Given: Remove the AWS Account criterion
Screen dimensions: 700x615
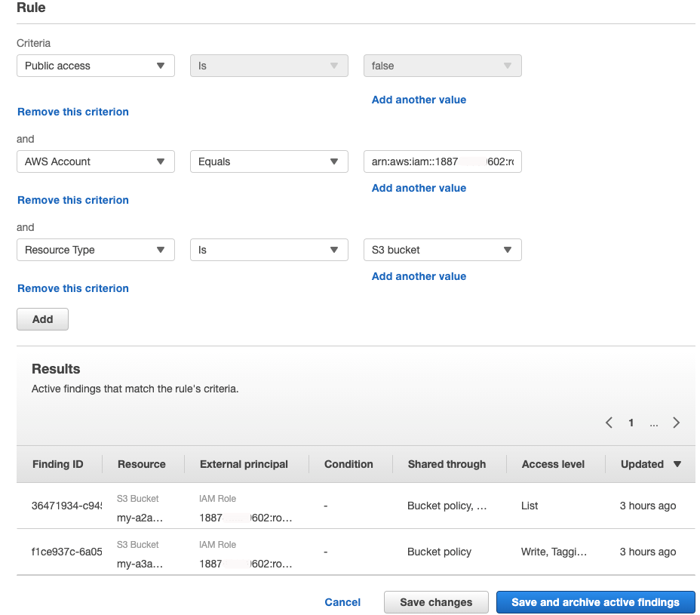Looking at the screenshot, I should tap(72, 200).
